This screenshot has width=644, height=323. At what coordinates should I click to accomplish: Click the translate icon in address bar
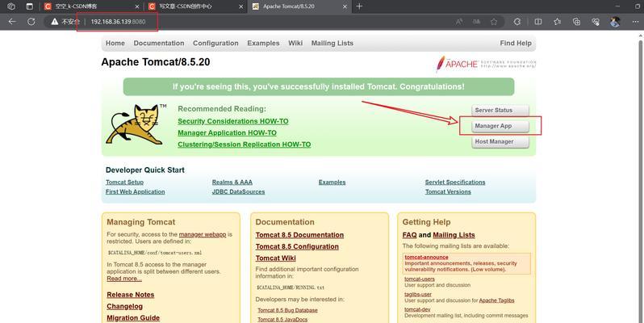(x=476, y=22)
